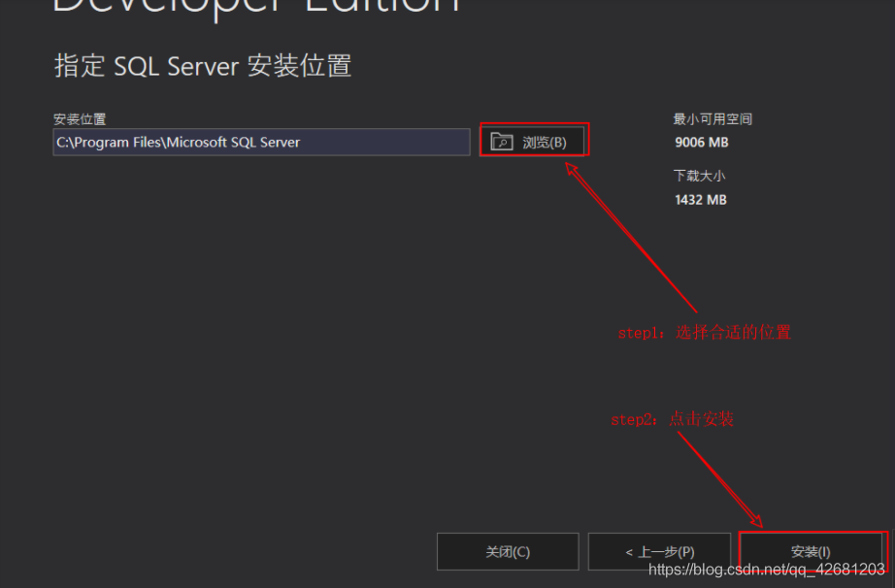Screen dimensions: 895x588
Task: Click the 关闭(C) close button
Action: click(x=508, y=551)
